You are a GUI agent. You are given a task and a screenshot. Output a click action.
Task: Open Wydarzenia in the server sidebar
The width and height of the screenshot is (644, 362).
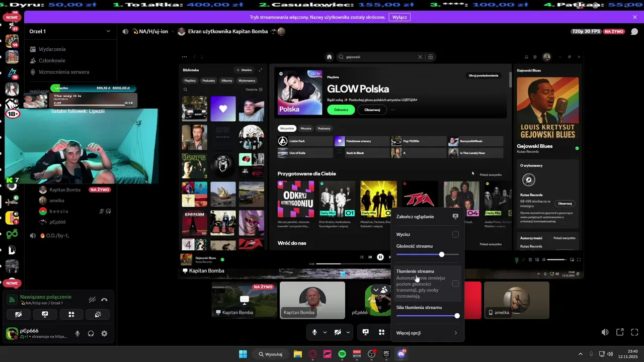coord(52,49)
